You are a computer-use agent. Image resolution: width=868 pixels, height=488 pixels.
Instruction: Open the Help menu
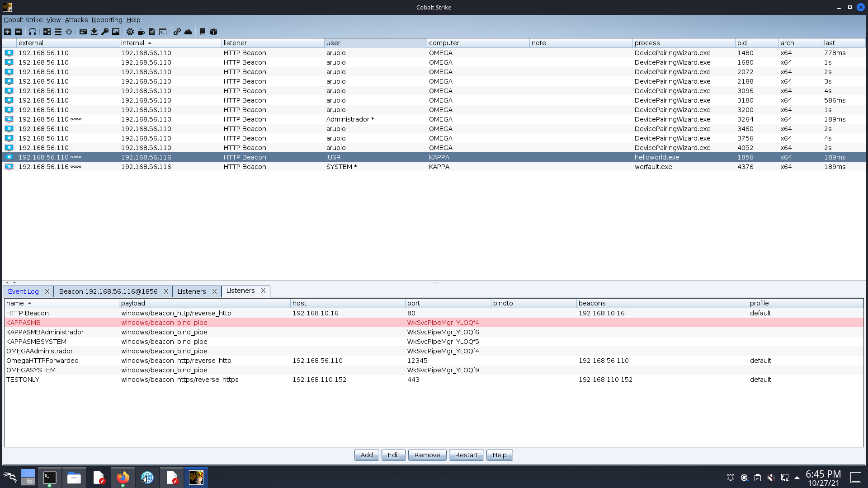click(x=133, y=20)
